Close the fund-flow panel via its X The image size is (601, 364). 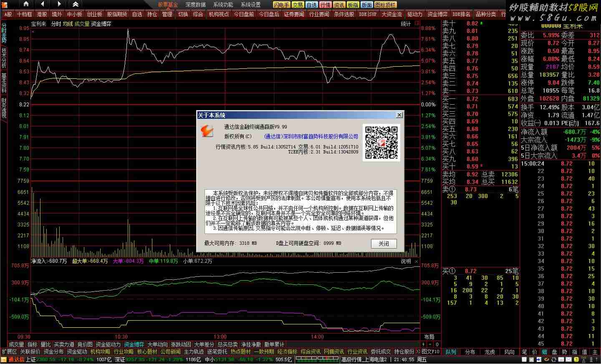point(416,261)
